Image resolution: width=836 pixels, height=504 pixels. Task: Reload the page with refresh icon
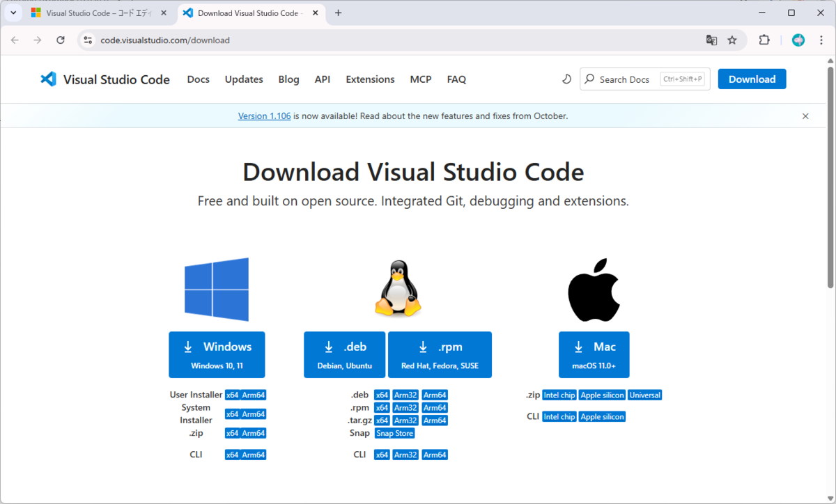tap(61, 40)
